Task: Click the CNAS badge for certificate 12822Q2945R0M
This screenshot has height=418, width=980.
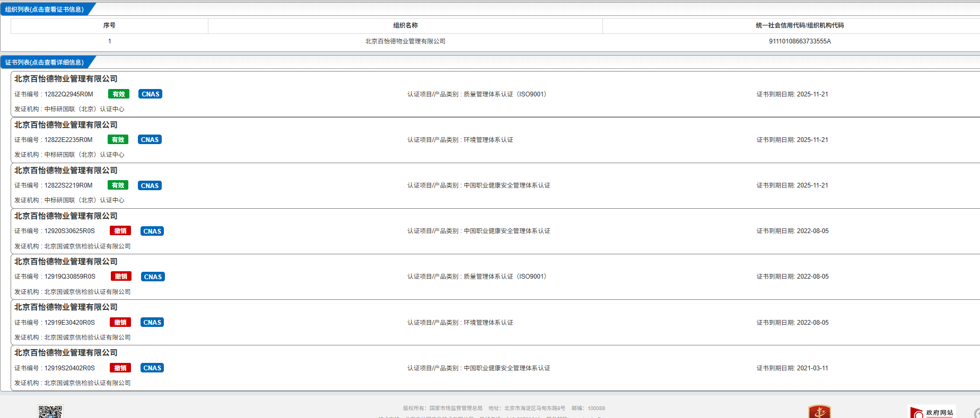Action: click(151, 94)
